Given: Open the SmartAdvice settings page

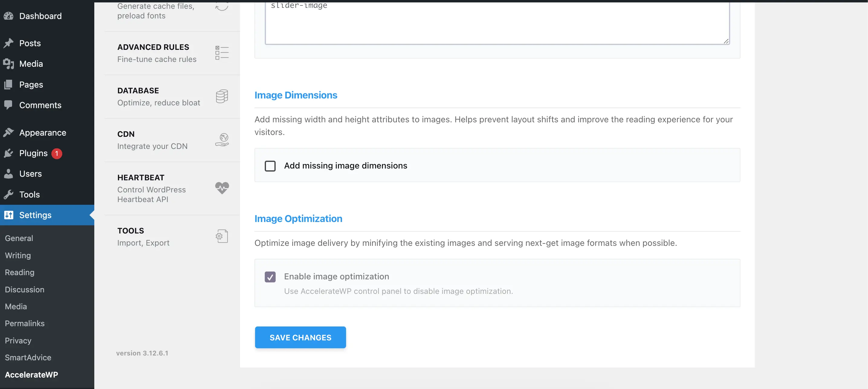Looking at the screenshot, I should click(x=28, y=357).
